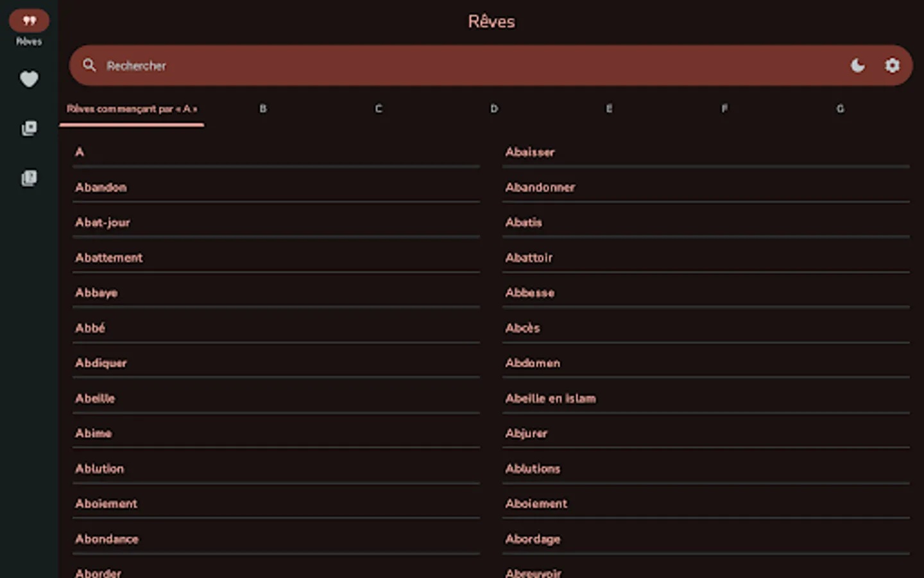
Task: Open the 'Abbesse' entry
Action: click(706, 293)
